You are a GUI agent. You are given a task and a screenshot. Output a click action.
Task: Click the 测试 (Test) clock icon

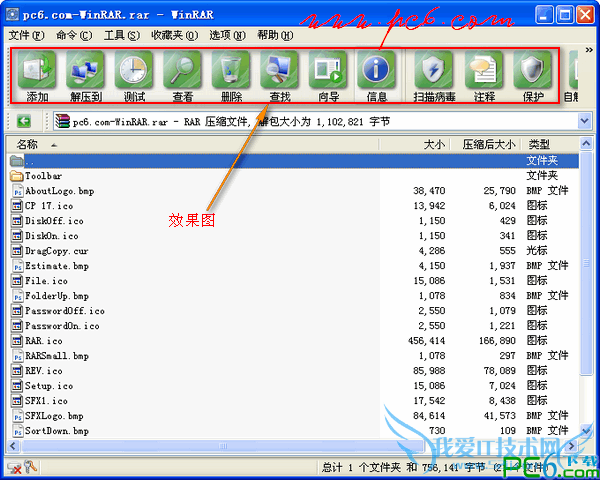coord(134,70)
